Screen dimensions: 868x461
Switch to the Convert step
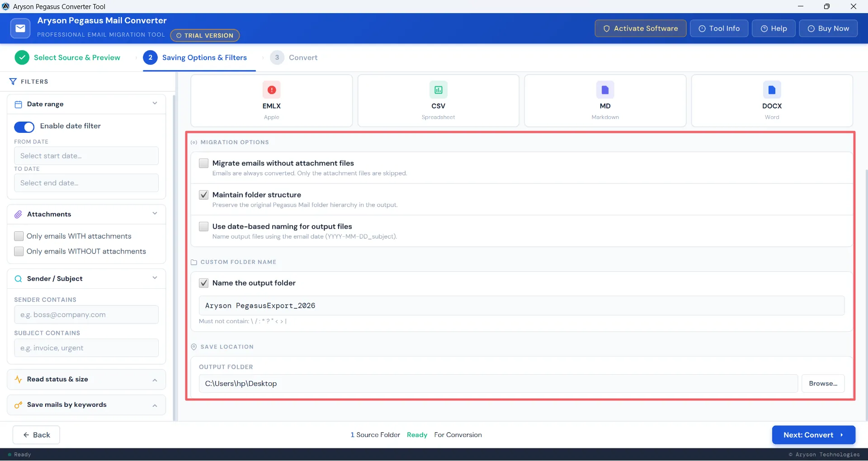(x=294, y=57)
